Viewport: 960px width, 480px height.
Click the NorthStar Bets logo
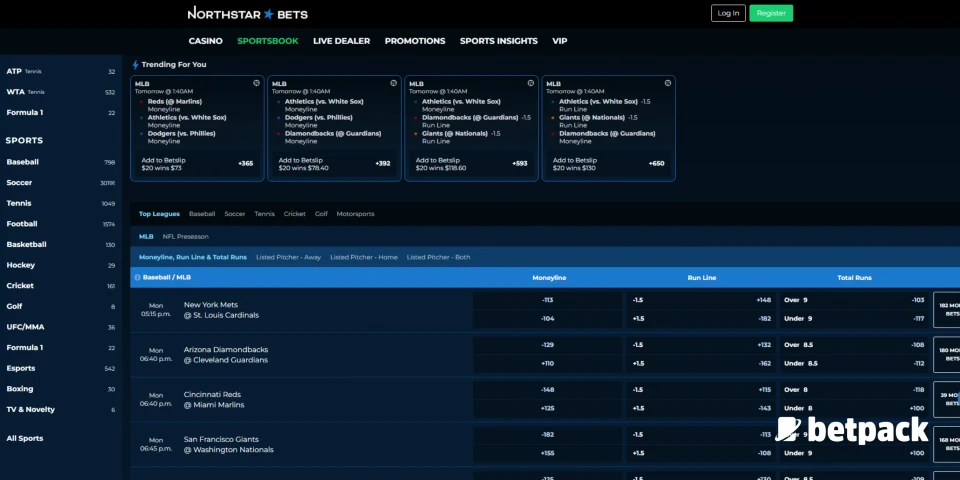click(x=247, y=13)
